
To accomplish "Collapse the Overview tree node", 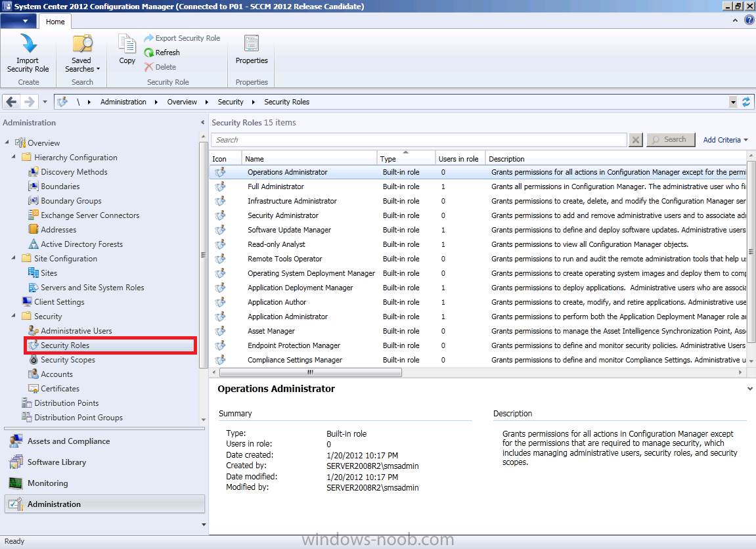I will tap(7, 143).
